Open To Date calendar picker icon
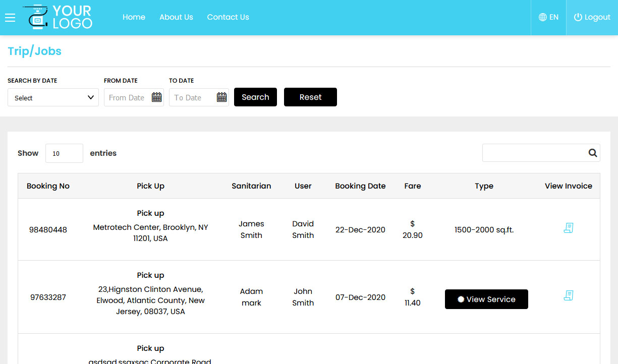Screen dimensions: 618x364 [222, 97]
